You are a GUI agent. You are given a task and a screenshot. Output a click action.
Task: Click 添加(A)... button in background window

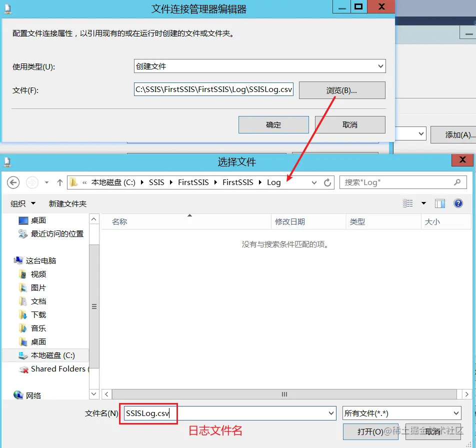point(453,135)
